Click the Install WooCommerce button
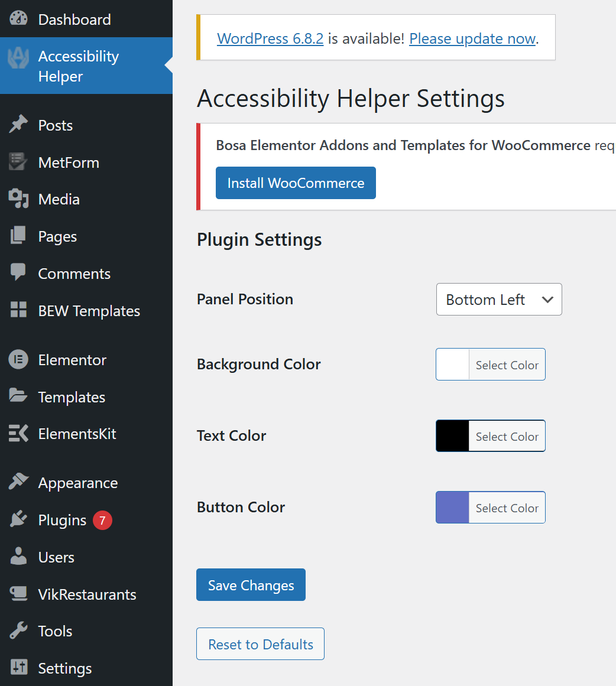Screen dimensions: 616x686 coord(296,183)
